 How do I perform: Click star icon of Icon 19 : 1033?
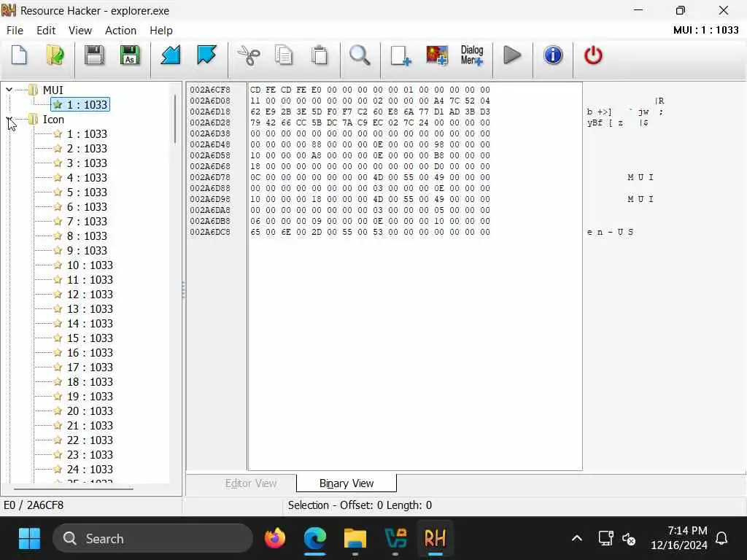pos(58,396)
